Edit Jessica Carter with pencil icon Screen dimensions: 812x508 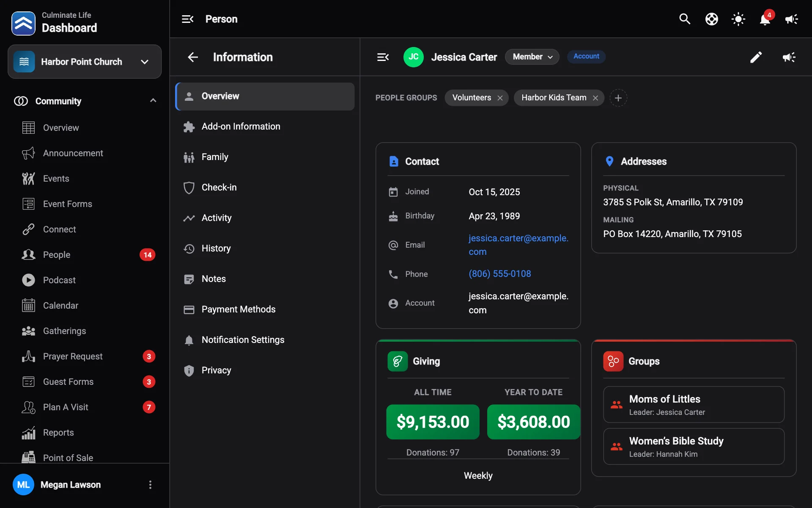[756, 57]
